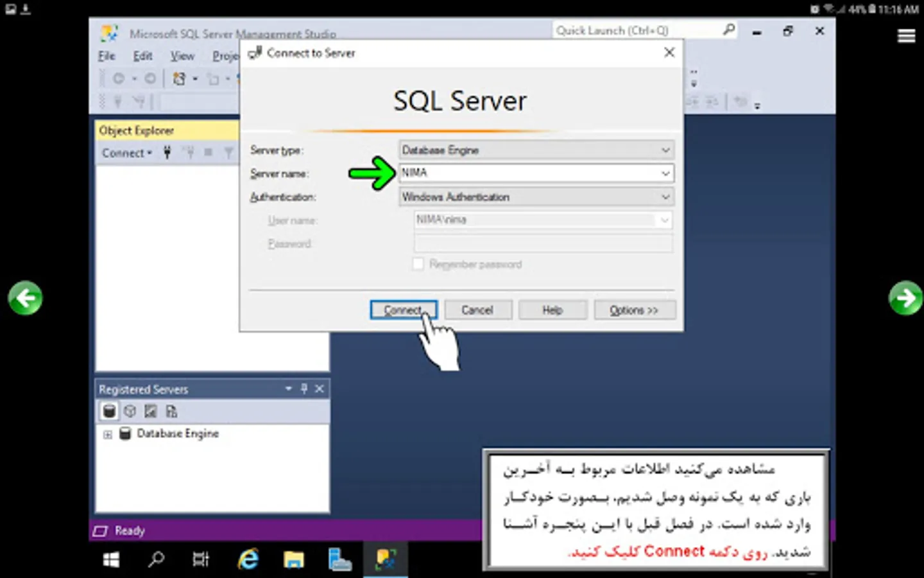Click the Quick Launch magnifier icon
Image resolution: width=924 pixels, height=578 pixels.
tap(729, 30)
